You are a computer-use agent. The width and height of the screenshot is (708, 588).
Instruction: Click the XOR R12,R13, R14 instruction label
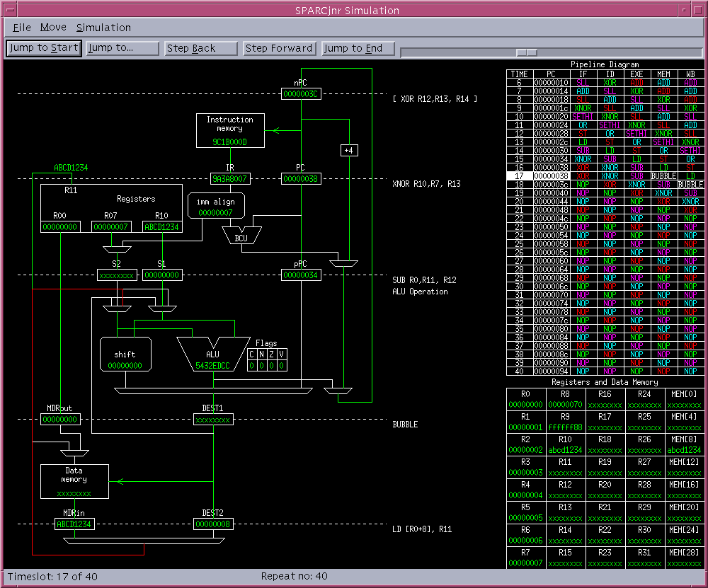point(435,99)
